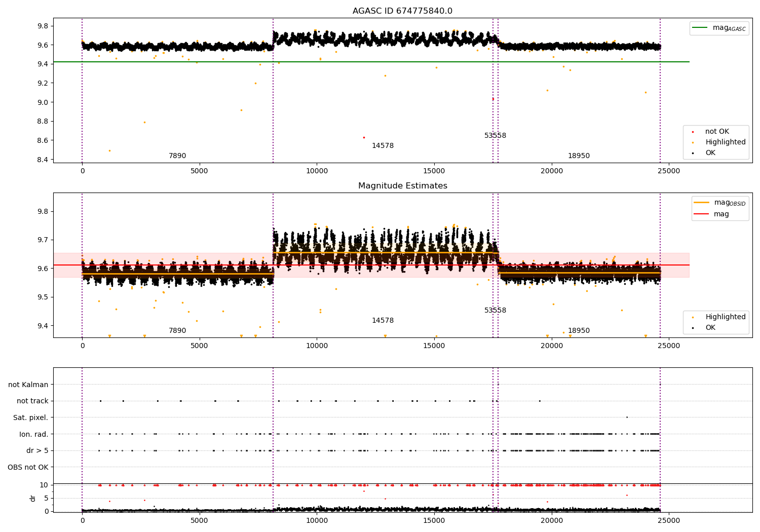Click the "not Kalman" row label
760x532 pixels.
(x=28, y=385)
